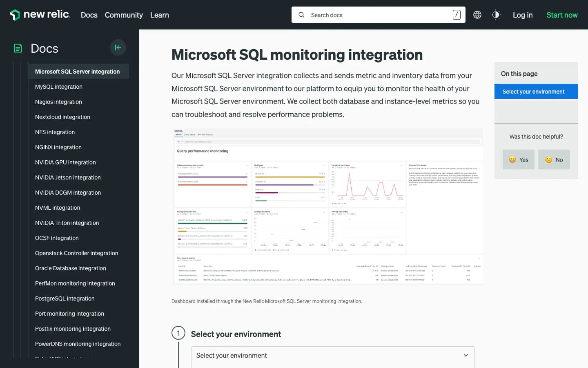This screenshot has width=588, height=368.
Task: Click the No feedback button
Action: [x=554, y=159]
